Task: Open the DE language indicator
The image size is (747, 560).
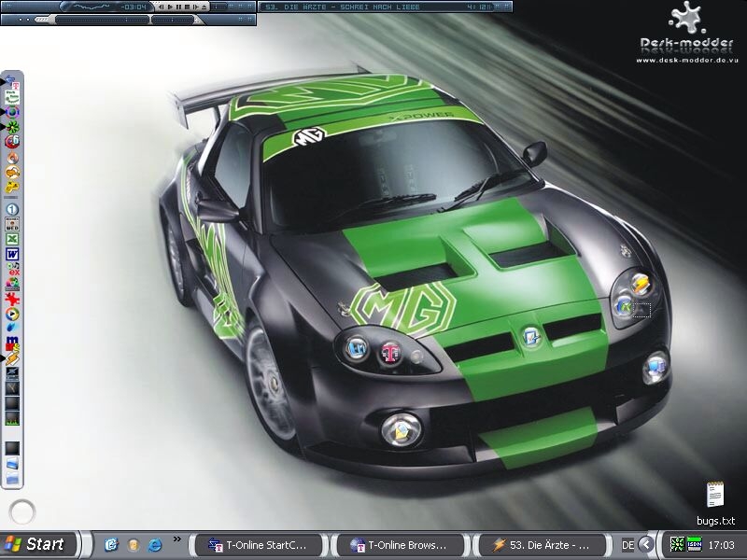Action: tap(627, 545)
